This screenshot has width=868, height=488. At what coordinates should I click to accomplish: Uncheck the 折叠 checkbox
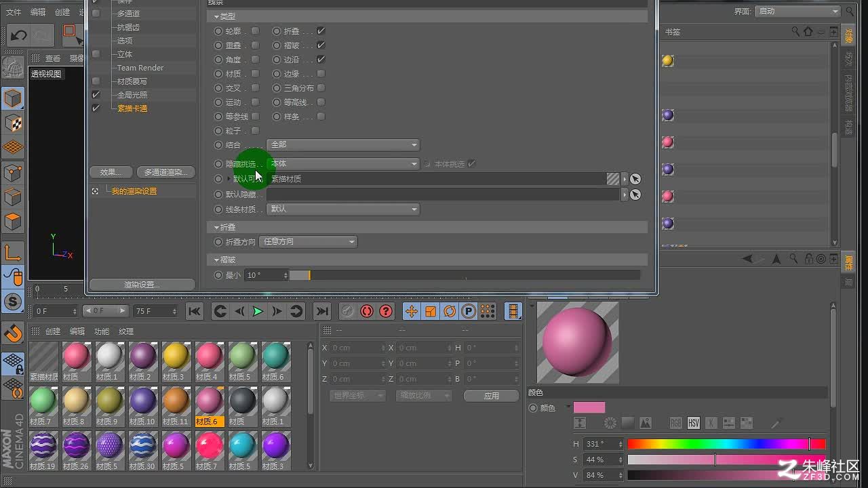tap(321, 31)
